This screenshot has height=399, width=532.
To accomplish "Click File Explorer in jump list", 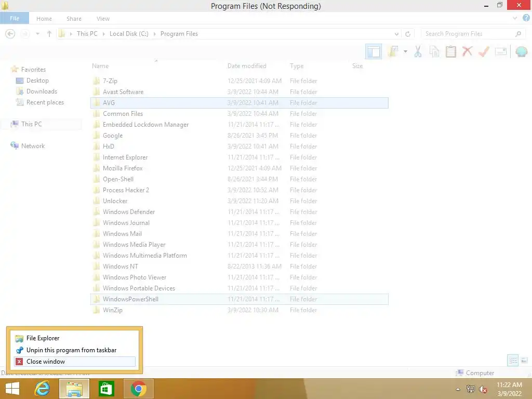I will tap(75, 338).
